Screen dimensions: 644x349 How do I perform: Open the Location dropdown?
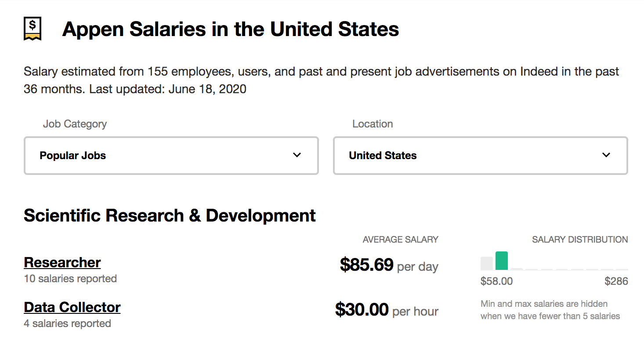(481, 156)
